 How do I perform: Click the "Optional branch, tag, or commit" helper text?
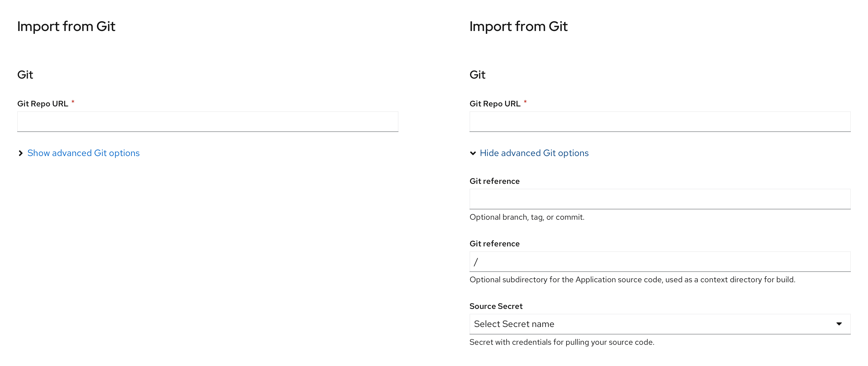click(527, 217)
